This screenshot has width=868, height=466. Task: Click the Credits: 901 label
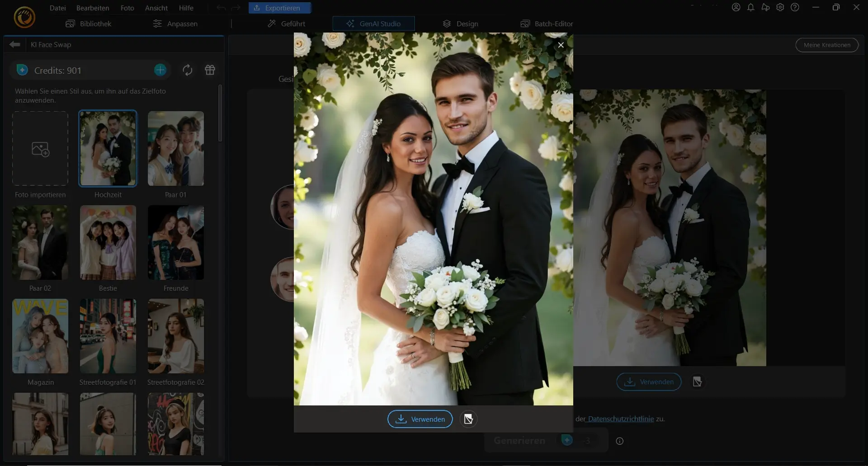(58, 71)
